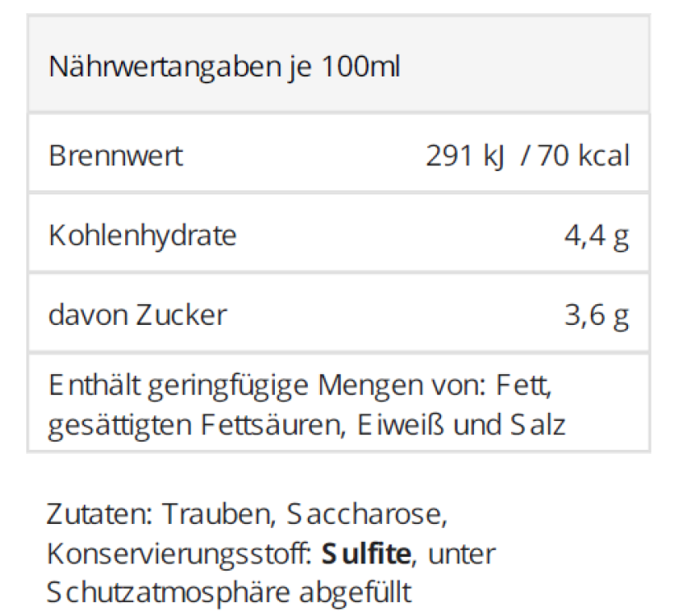This screenshot has width=674, height=616.
Task: Click the 3,6 g sugar value
Action: coord(596,315)
